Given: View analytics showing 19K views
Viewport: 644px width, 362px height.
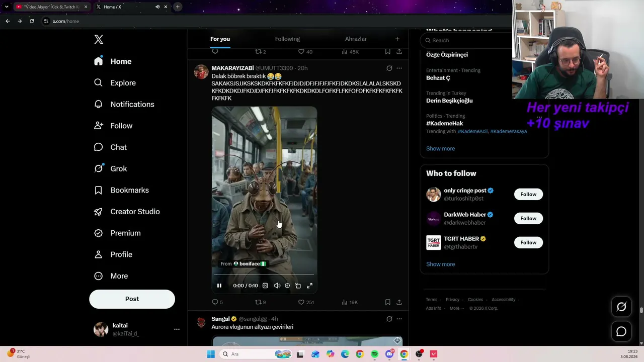Looking at the screenshot, I should [x=349, y=302].
